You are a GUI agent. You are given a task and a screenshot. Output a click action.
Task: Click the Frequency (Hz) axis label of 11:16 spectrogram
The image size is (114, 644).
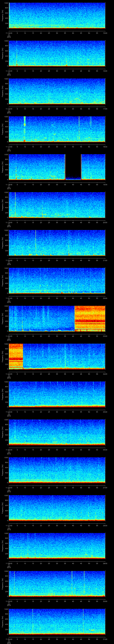pyautogui.click(x=3, y=91)
